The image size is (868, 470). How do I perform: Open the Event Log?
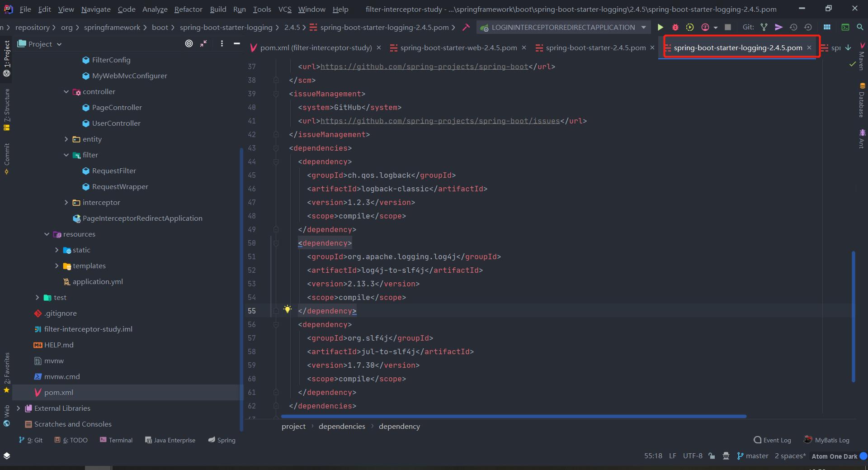(772, 440)
